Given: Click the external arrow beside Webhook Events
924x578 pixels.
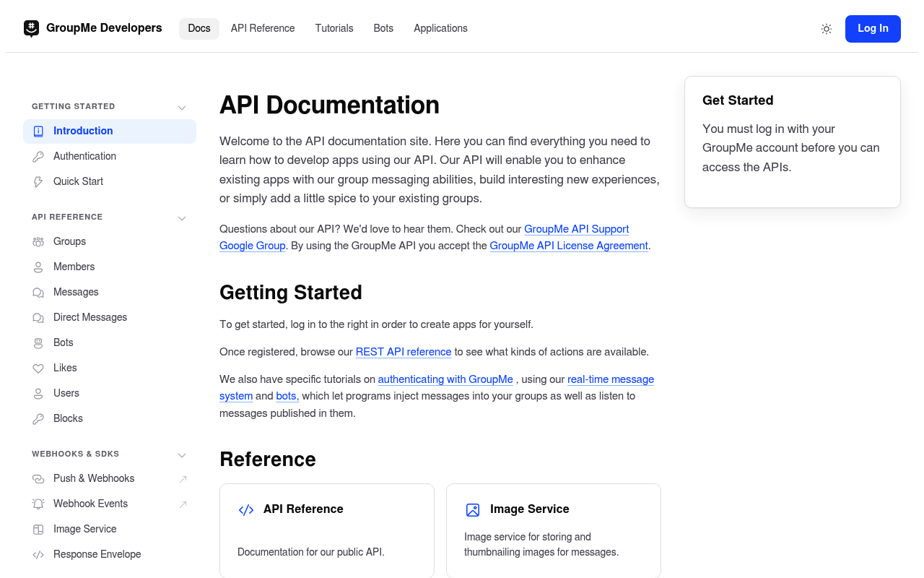Looking at the screenshot, I should click(x=183, y=504).
